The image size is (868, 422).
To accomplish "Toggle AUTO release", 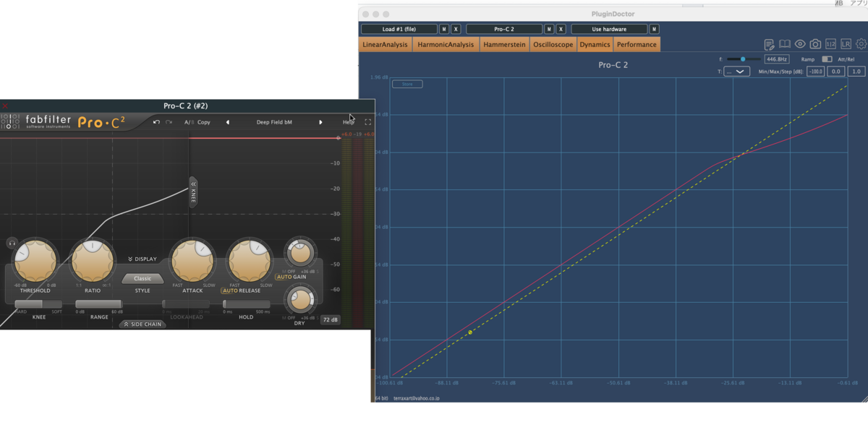I will (229, 290).
